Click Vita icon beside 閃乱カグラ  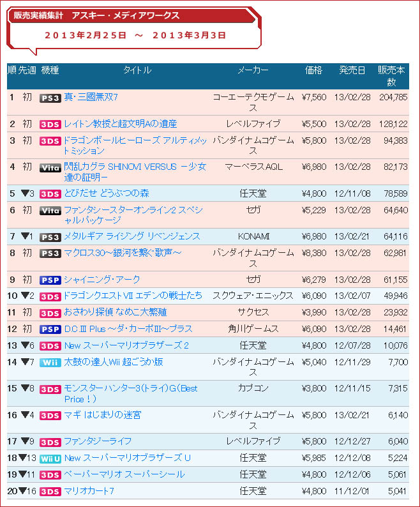[50, 168]
